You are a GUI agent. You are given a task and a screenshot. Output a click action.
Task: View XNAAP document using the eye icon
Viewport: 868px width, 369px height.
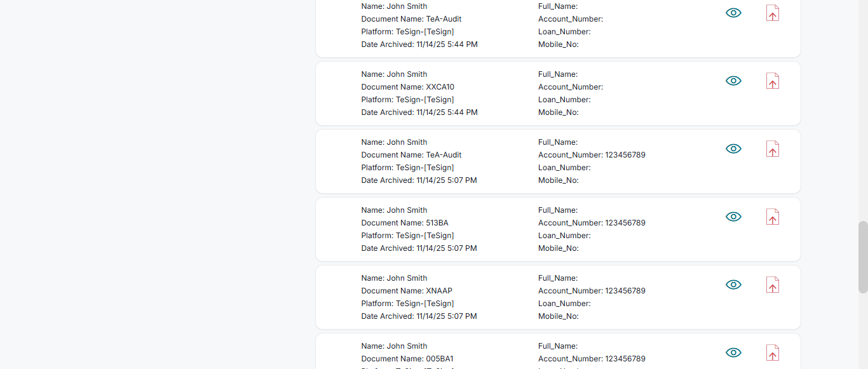point(733,285)
